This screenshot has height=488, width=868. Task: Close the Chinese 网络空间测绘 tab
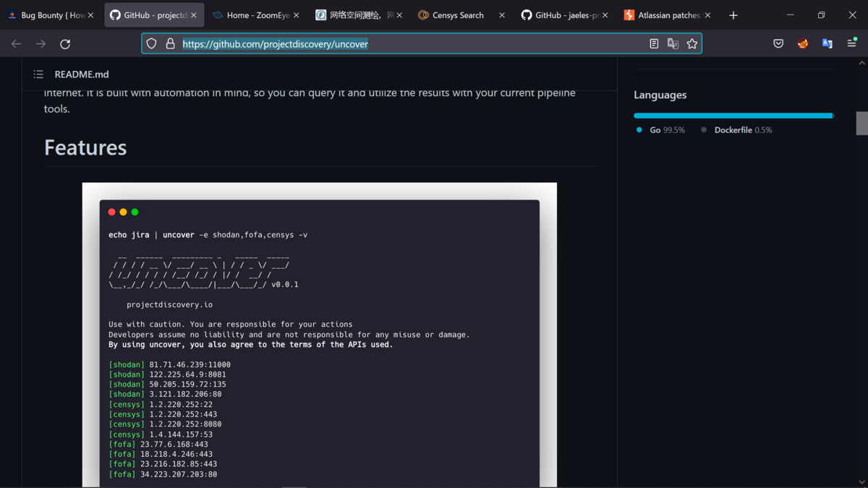coord(399,15)
